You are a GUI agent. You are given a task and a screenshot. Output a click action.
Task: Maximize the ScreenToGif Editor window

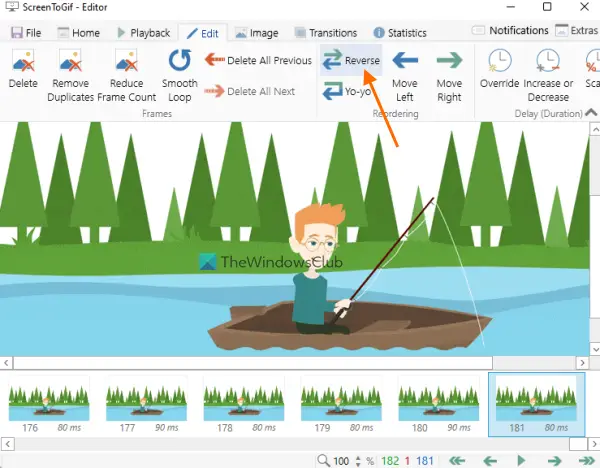(x=547, y=7)
